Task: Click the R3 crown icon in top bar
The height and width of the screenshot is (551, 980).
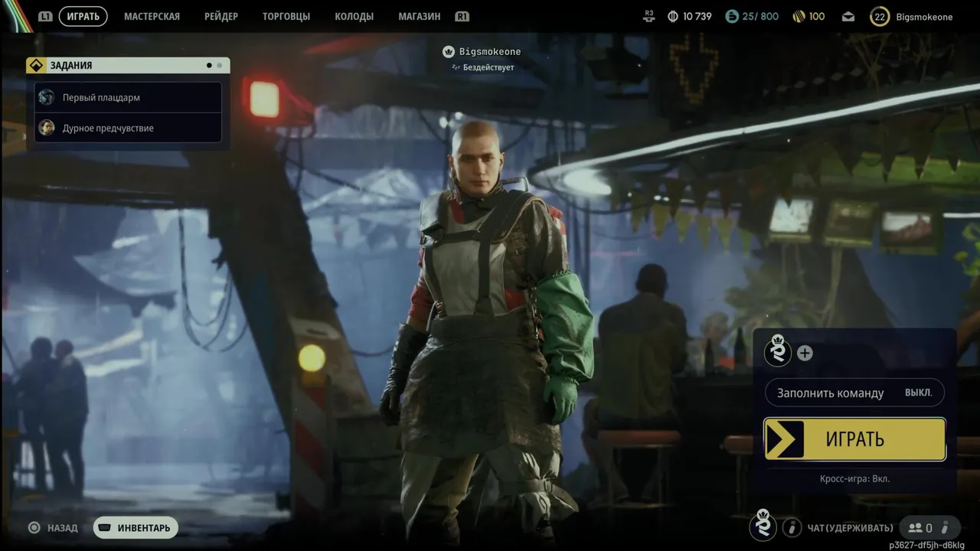Action: point(649,15)
